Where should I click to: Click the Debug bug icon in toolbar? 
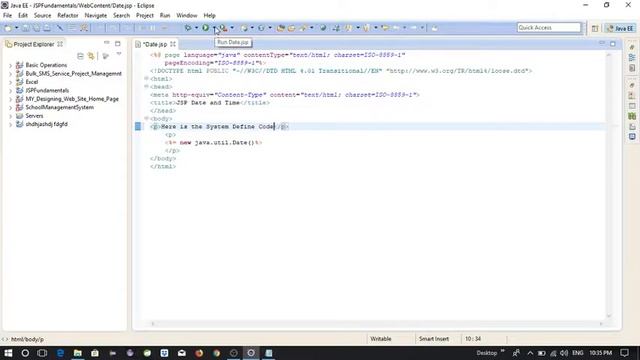coord(188,28)
